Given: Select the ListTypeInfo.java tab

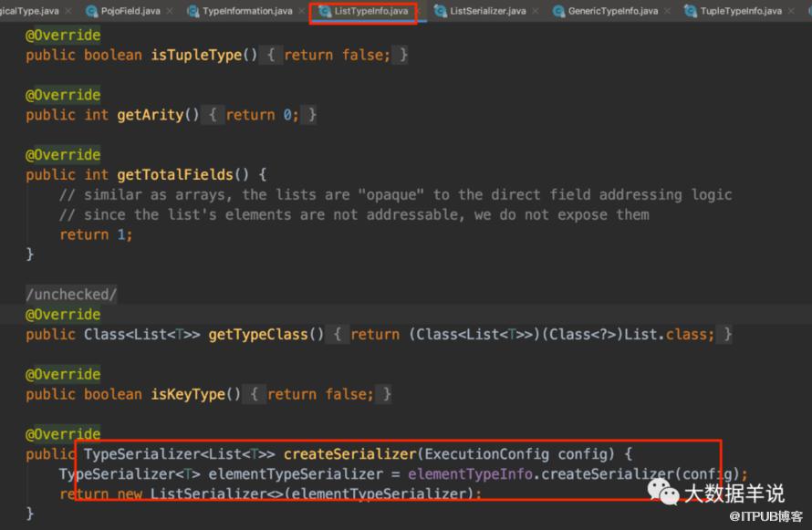Looking at the screenshot, I should coord(370,11).
